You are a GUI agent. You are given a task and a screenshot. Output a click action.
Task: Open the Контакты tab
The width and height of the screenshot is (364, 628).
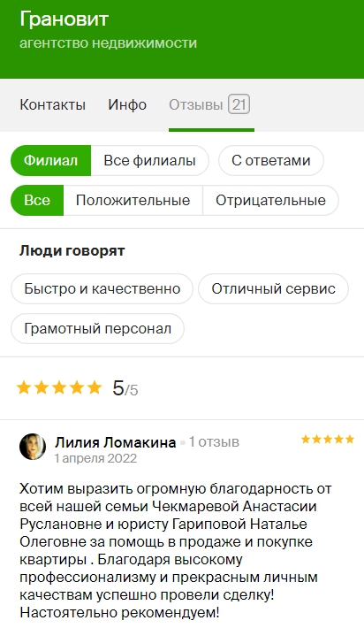click(52, 105)
